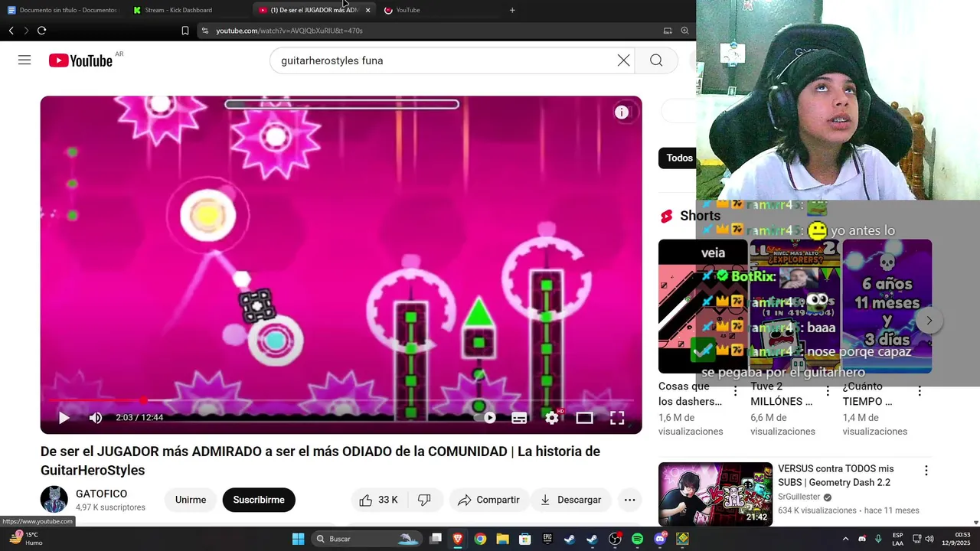Image resolution: width=980 pixels, height=551 pixels.
Task: Close the active video tab
Action: (367, 10)
